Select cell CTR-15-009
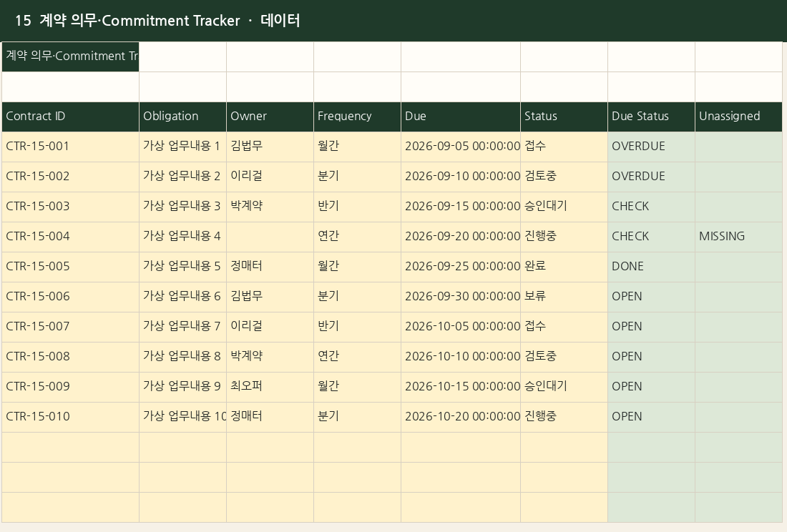 (70, 388)
